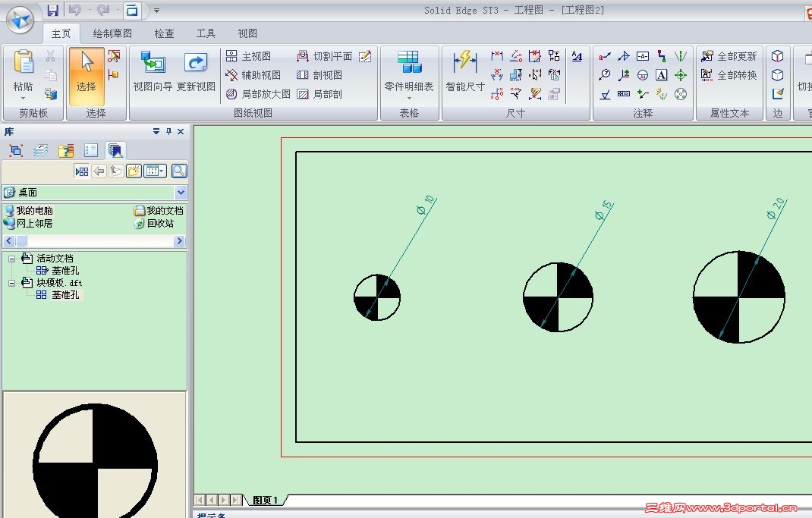Activate the 选择 select tool
Viewport: 812px width, 518px height.
click(x=86, y=77)
